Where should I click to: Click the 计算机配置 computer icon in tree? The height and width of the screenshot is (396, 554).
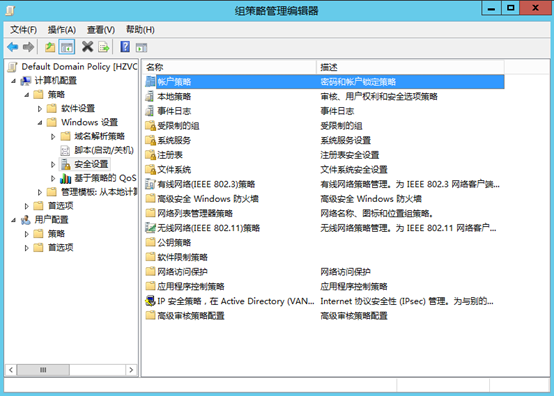(x=26, y=81)
